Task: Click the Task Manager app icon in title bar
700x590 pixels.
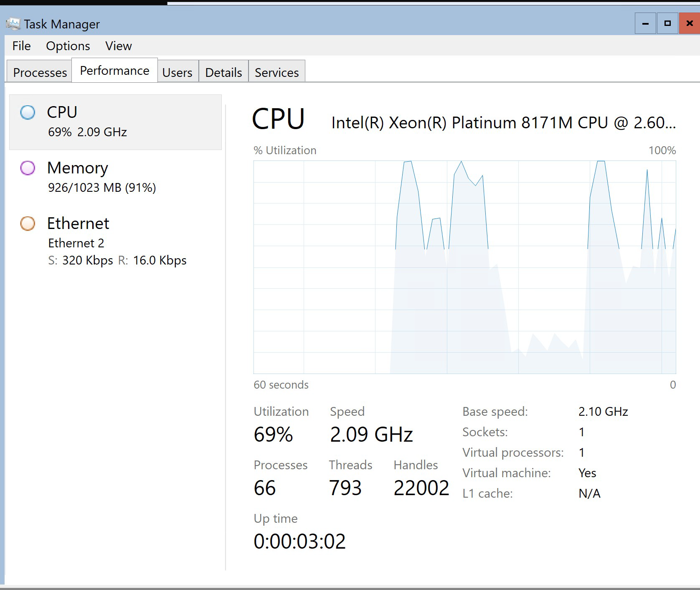Action: 13,24
